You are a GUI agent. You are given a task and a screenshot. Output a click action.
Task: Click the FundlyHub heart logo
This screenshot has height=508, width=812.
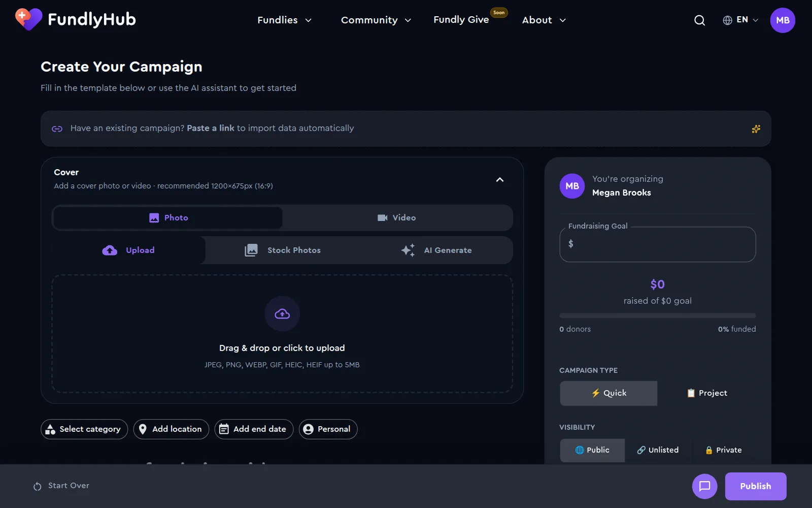(28, 19)
